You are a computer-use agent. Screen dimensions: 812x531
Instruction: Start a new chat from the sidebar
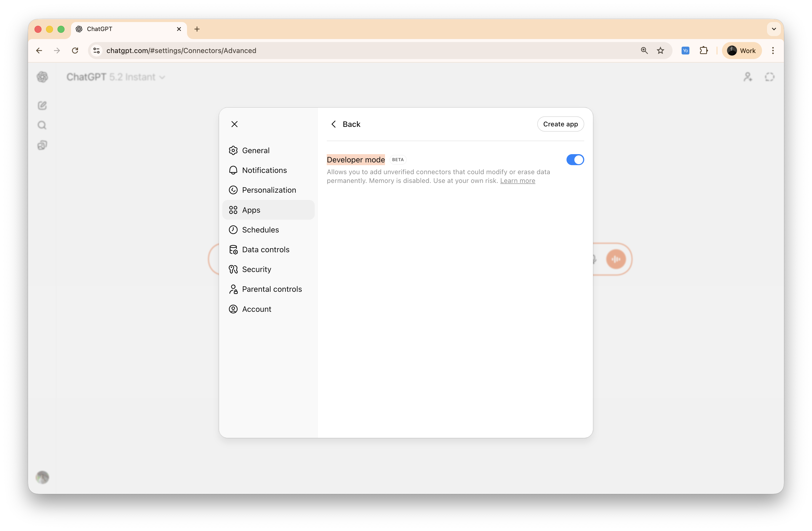point(42,106)
